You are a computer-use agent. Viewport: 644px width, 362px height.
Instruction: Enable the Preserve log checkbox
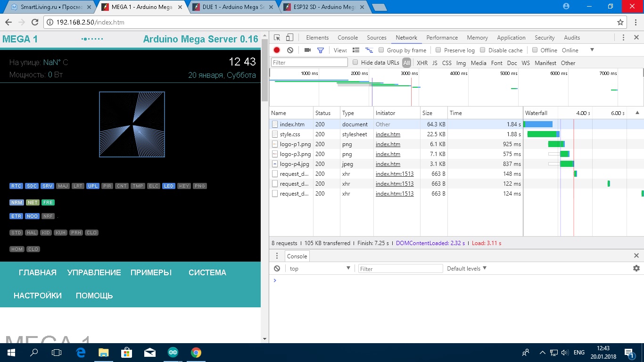point(438,50)
